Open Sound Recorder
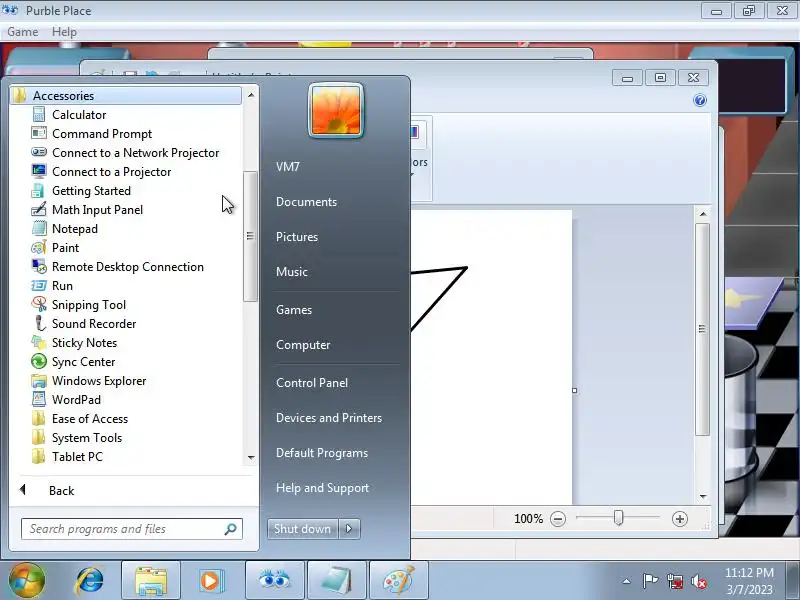 tap(94, 324)
